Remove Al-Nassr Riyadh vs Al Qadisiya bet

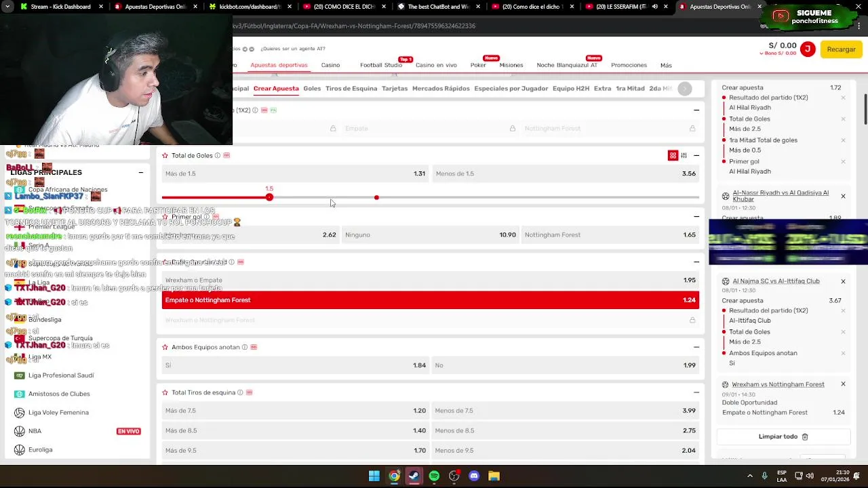[843, 196]
